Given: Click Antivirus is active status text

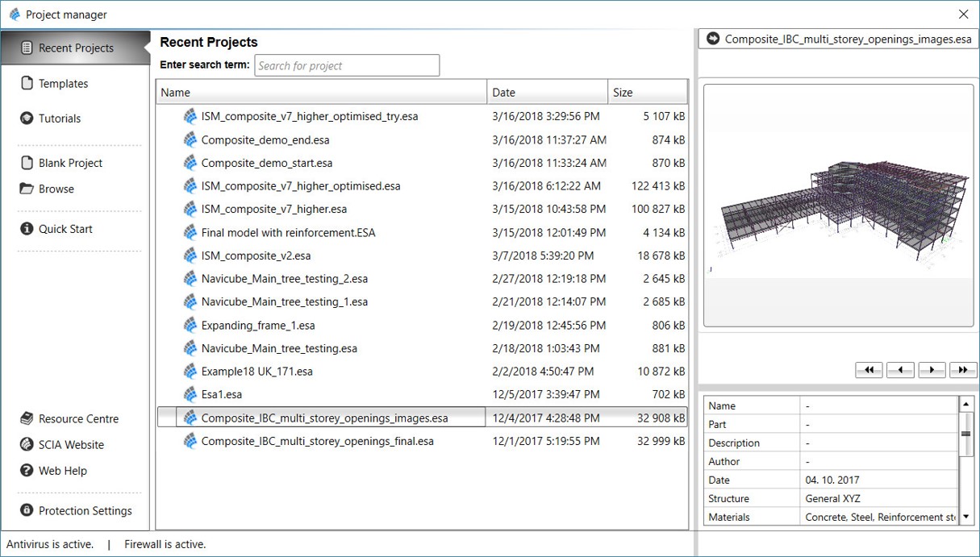Looking at the screenshot, I should click(50, 544).
